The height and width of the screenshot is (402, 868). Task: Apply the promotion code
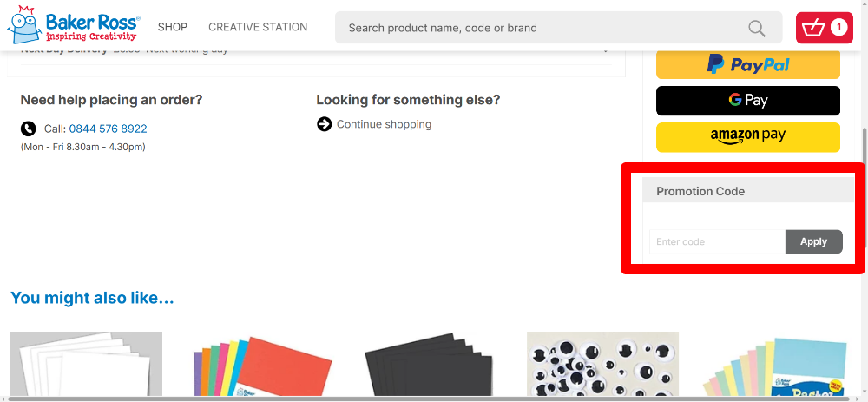click(x=813, y=241)
